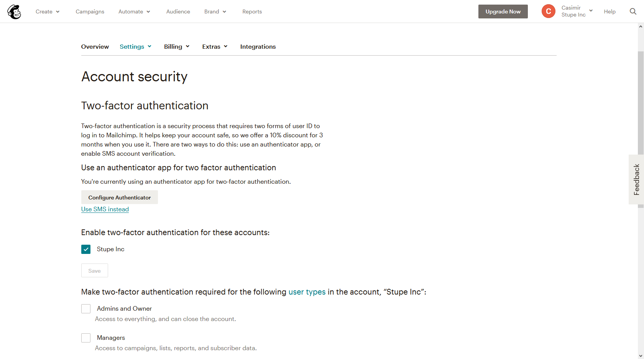The width and height of the screenshot is (644, 359).
Task: Expand the Create dropdown menu
Action: [48, 12]
